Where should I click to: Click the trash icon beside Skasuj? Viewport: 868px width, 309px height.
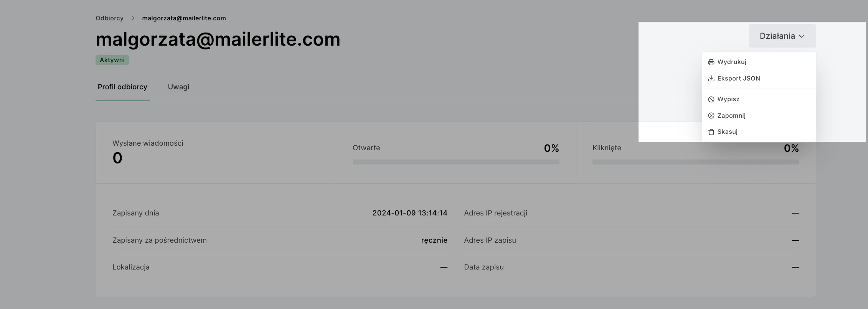[x=711, y=132]
